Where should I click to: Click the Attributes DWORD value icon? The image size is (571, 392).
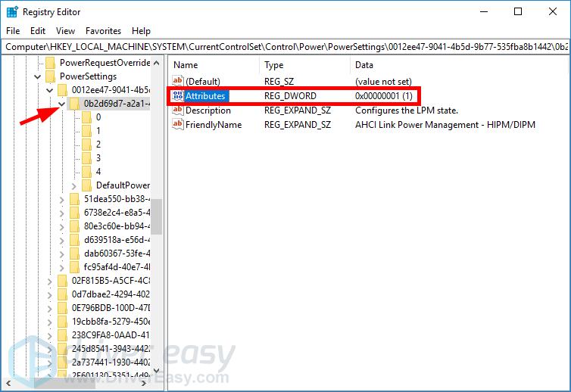click(x=178, y=96)
